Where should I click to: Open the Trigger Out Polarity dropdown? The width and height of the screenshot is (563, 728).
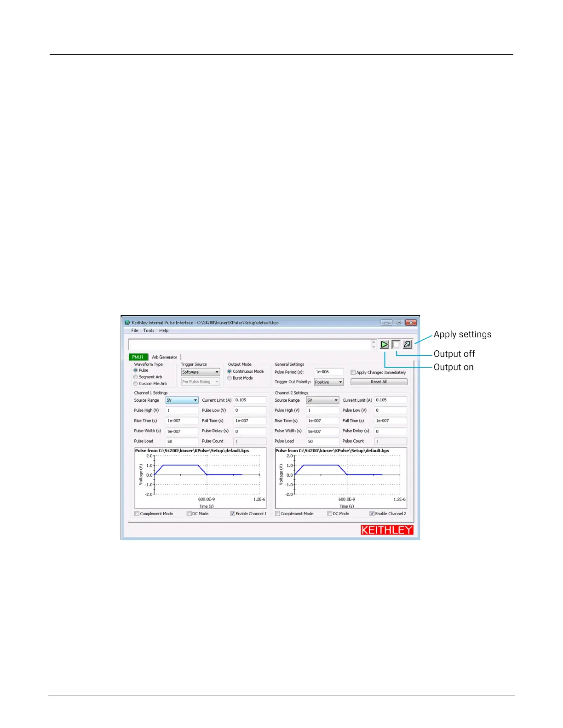tap(329, 382)
